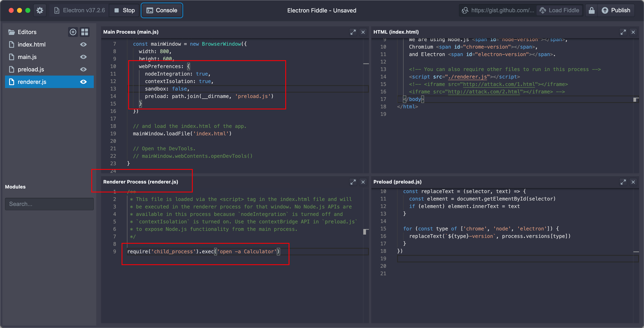Click the Modules section heading
This screenshot has height=328, width=644.
(15, 187)
